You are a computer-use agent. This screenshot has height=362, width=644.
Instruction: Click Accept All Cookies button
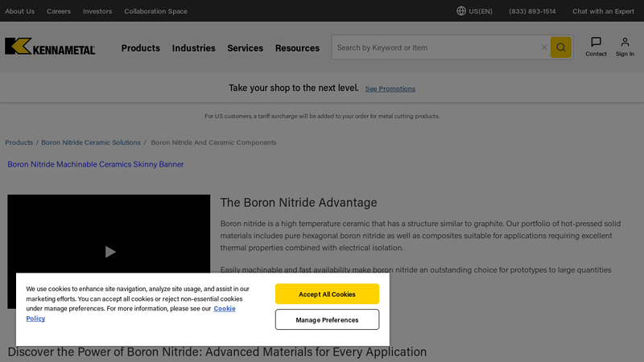(327, 294)
